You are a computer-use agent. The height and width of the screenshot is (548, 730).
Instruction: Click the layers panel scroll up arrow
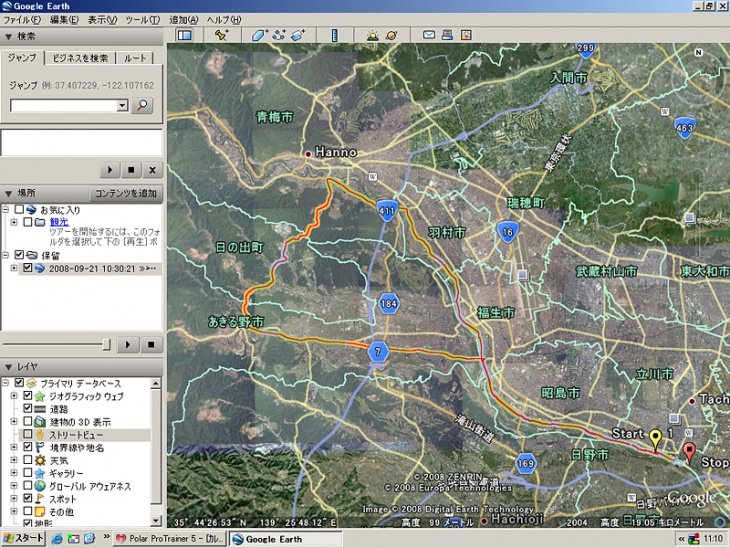pos(156,383)
